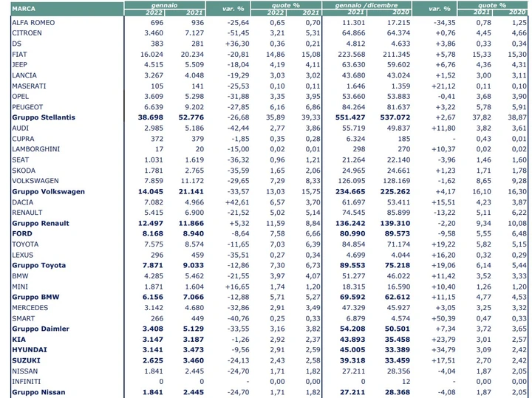Select the gennaio /dicembre column group header
This screenshot has height=398, width=532.
[x=366, y=5]
